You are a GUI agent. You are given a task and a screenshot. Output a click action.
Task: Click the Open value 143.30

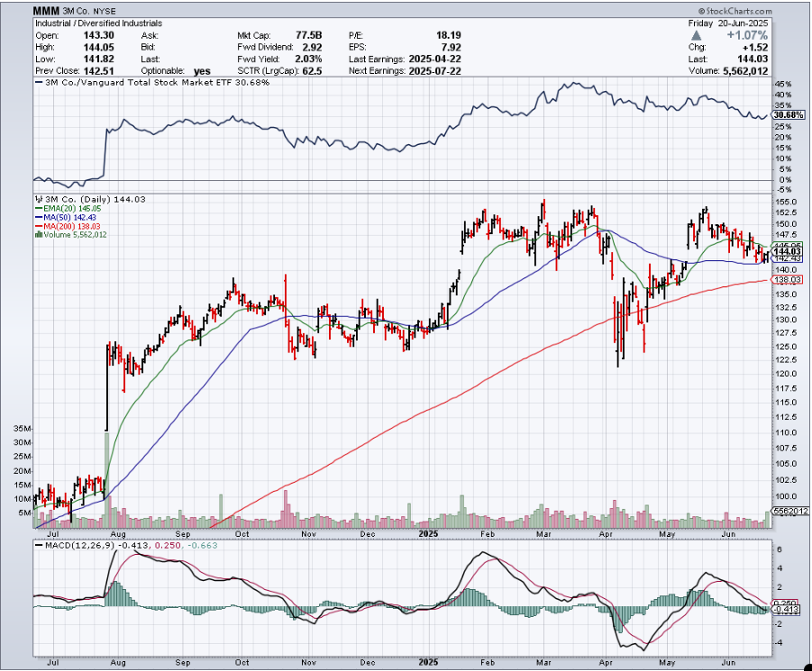(98, 35)
